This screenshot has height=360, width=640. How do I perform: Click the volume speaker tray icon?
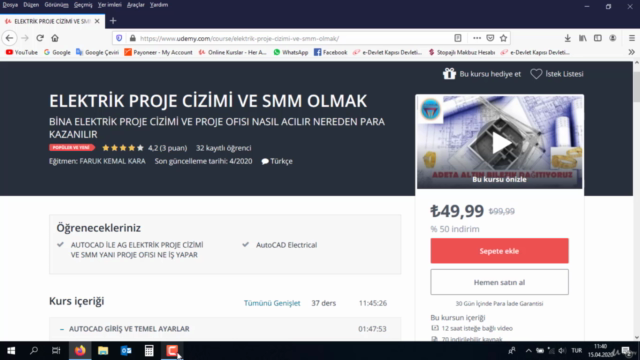(562, 351)
